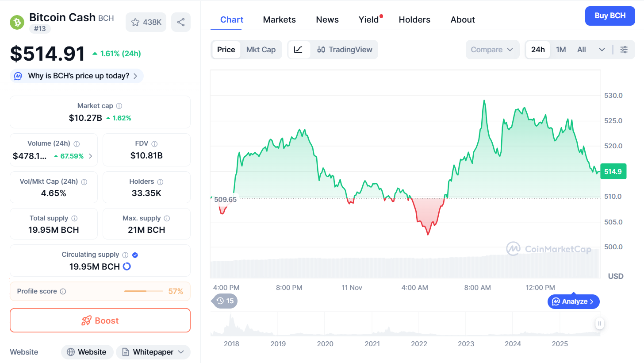Image resolution: width=644 pixels, height=363 pixels.
Task: Open Why is BCH's price up today
Action: (76, 76)
